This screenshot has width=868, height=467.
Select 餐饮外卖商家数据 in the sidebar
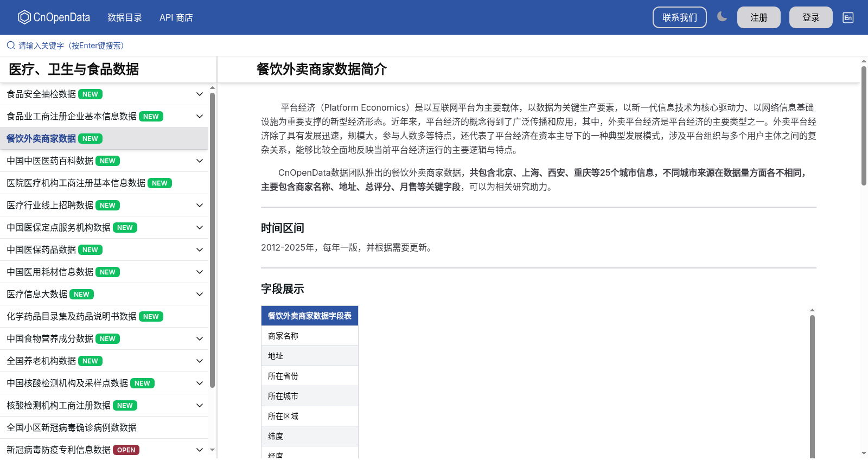pos(104,139)
